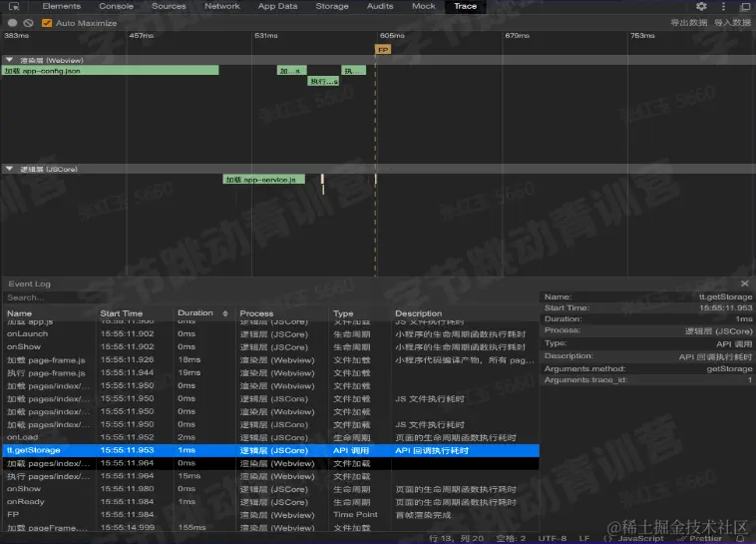Select the 加载 app-config.json timeline bar

click(111, 71)
